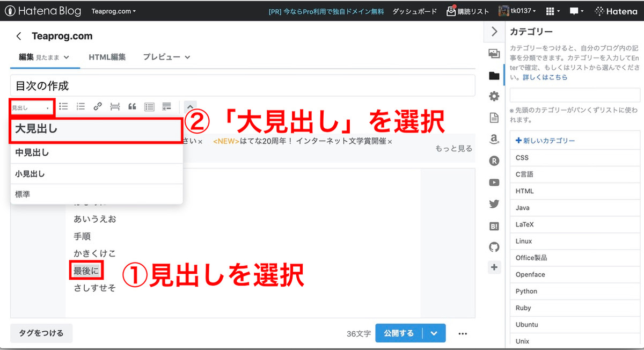
Task: Click the 公開する button
Action: pyautogui.click(x=399, y=333)
